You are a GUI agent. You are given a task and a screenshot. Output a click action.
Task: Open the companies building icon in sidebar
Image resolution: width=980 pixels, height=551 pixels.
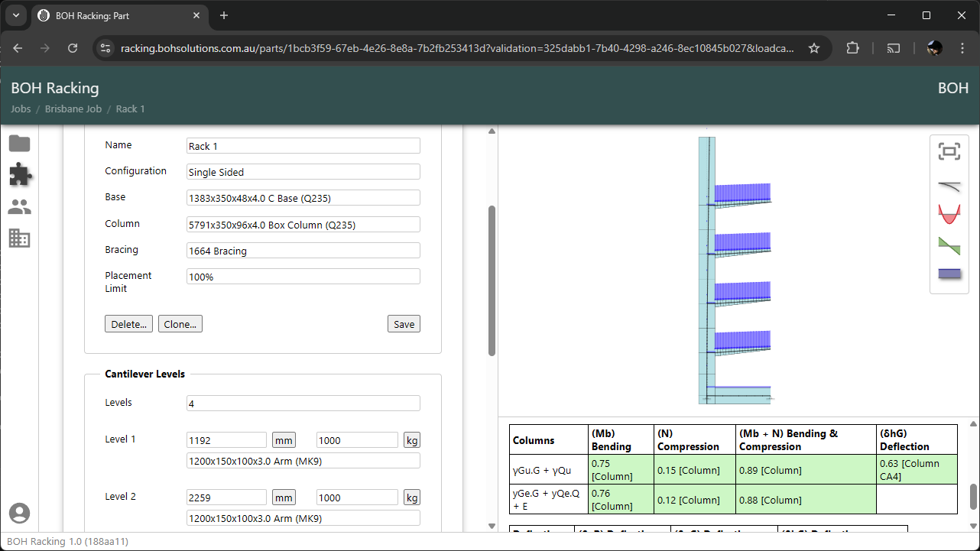[20, 238]
